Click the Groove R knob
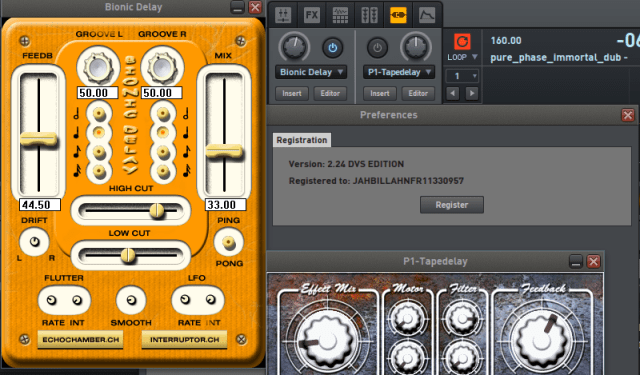Image resolution: width=640 pixels, height=375 pixels. point(162,67)
